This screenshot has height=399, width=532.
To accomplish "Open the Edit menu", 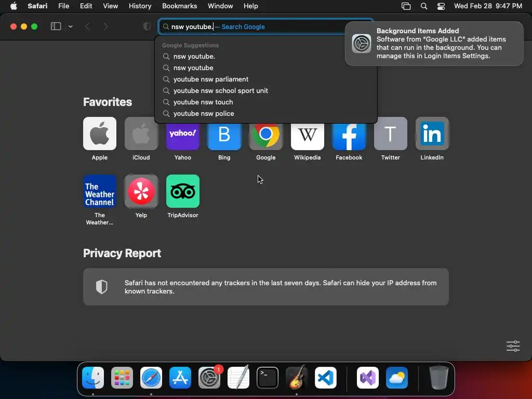I will point(86,6).
